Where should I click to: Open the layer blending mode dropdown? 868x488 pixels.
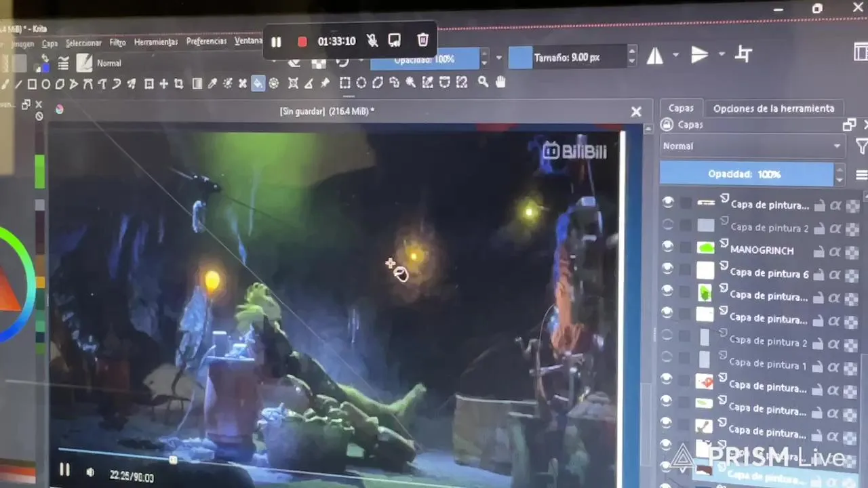(752, 146)
